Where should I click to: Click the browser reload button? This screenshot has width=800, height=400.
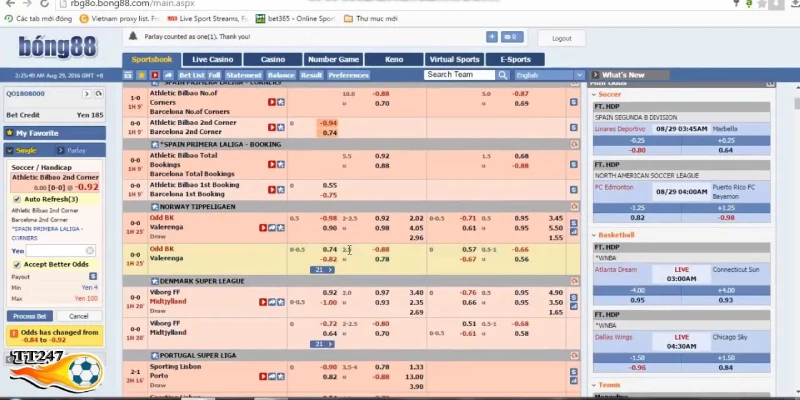tap(44, 4)
